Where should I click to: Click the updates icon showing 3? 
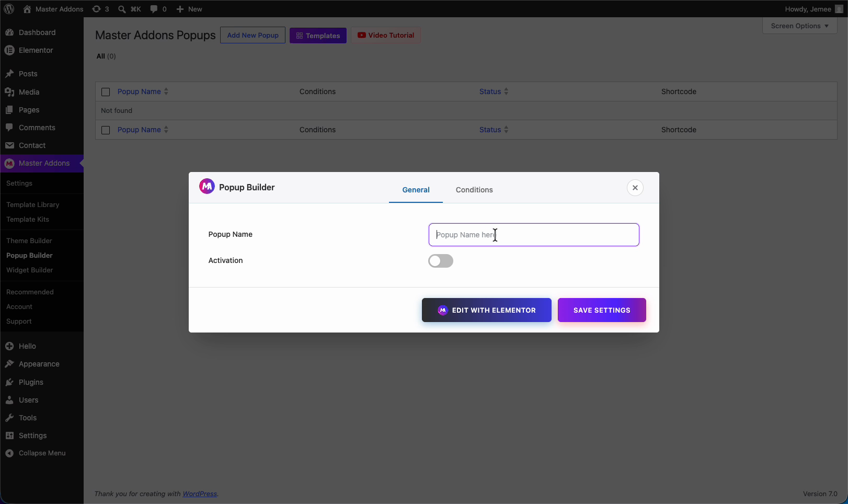pyautogui.click(x=97, y=9)
